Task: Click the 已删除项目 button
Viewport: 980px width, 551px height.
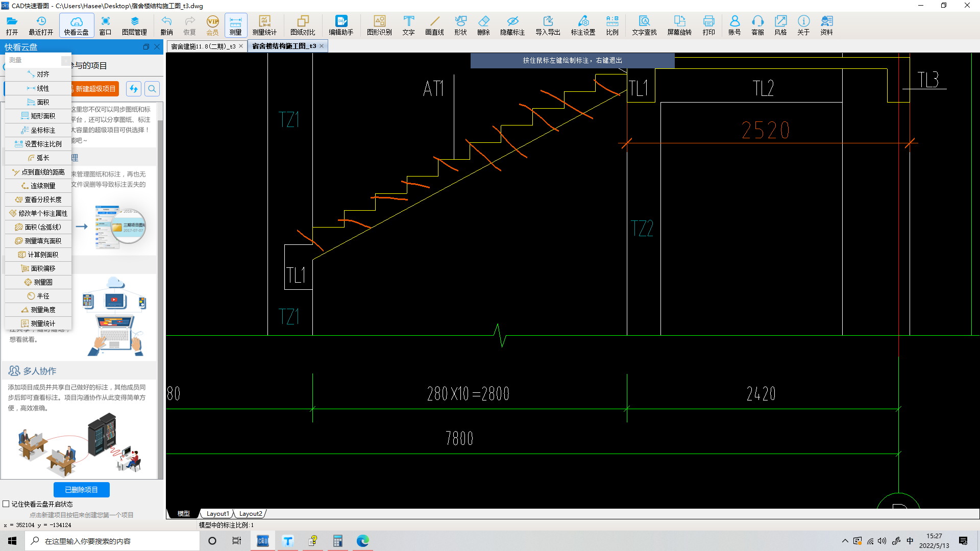Action: (x=82, y=490)
